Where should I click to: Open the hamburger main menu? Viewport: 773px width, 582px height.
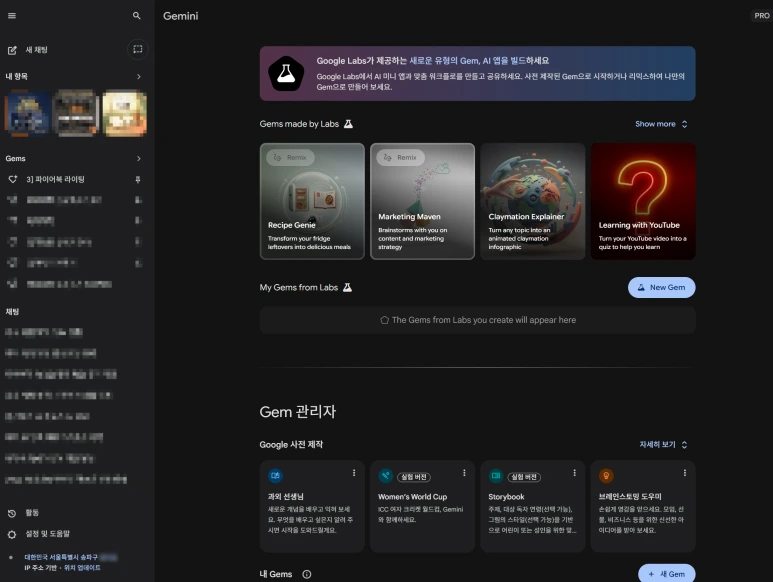(x=12, y=16)
